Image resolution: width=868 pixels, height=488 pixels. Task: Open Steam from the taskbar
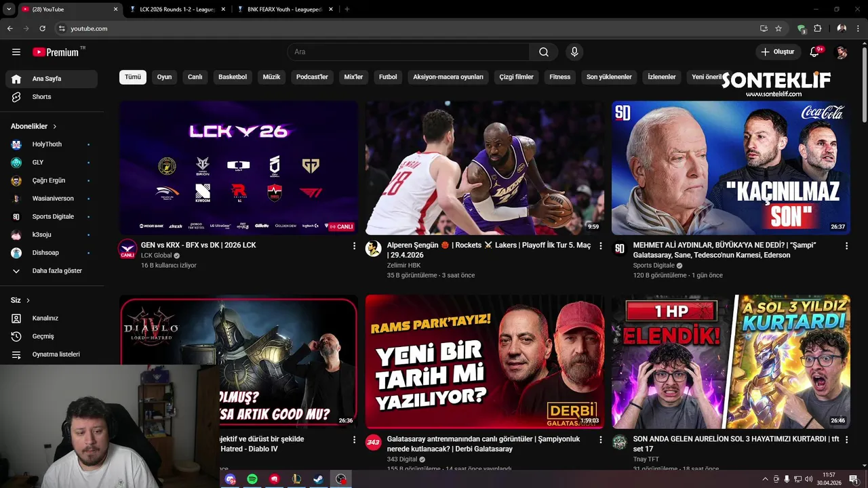(318, 479)
